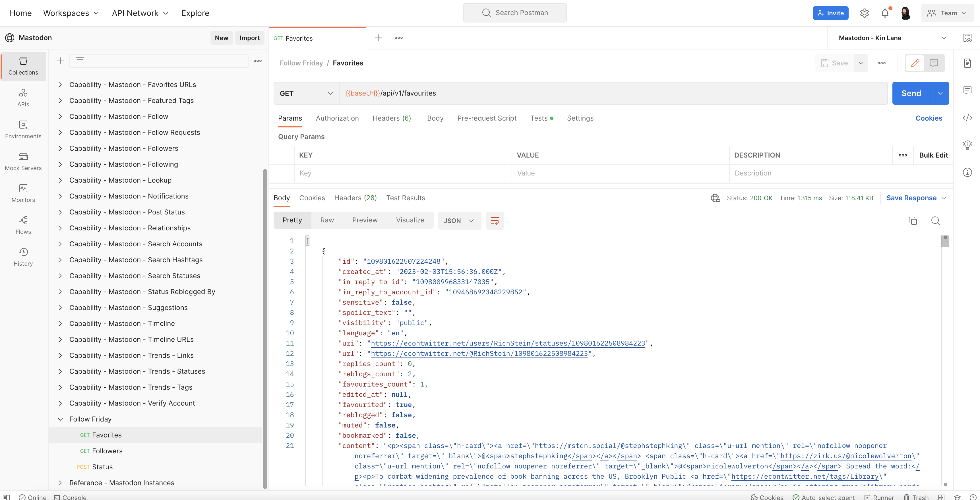Switch to the Pre-request Script tab
Image resolution: width=980 pixels, height=500 pixels.
(x=487, y=118)
